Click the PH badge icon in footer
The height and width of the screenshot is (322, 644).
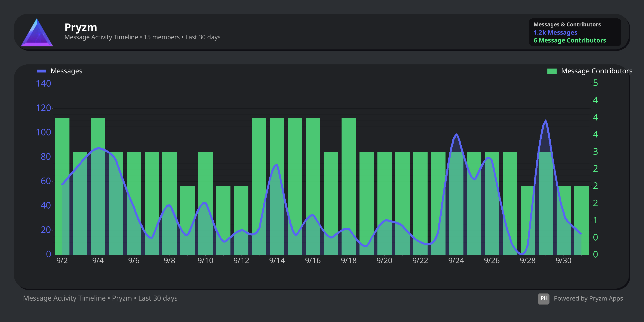click(x=543, y=299)
